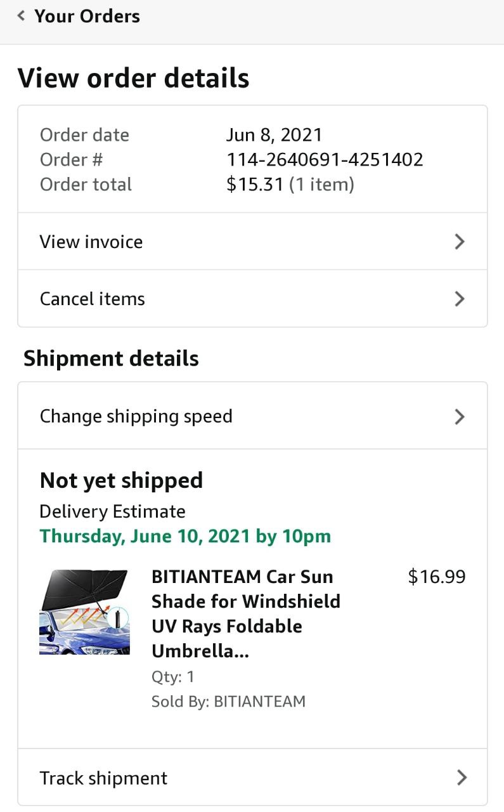This screenshot has height=812, width=504.
Task: Open the BITIANTEAM Car Sun Shade product title
Action: coord(246,613)
